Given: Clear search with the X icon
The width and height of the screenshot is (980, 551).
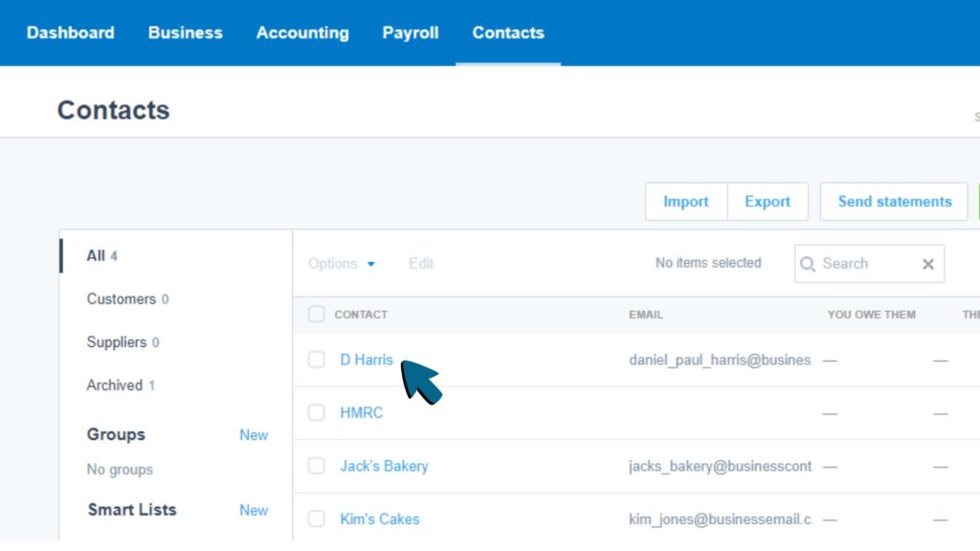Looking at the screenshot, I should 927,264.
